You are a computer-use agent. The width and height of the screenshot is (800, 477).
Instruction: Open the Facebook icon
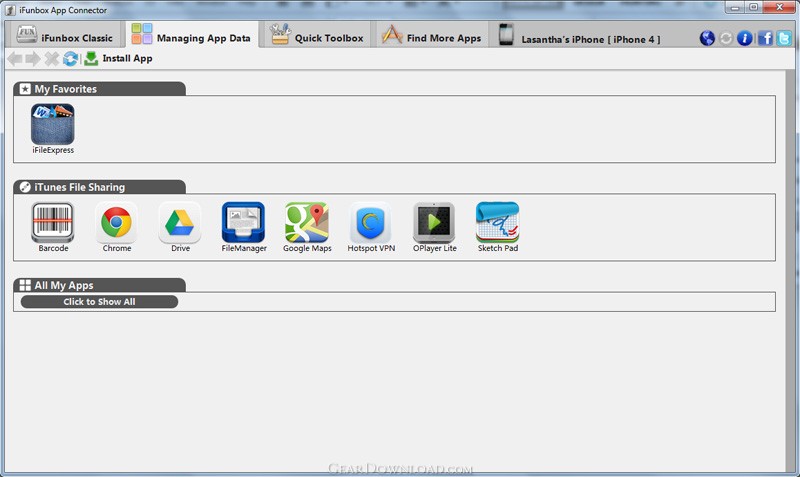point(765,38)
